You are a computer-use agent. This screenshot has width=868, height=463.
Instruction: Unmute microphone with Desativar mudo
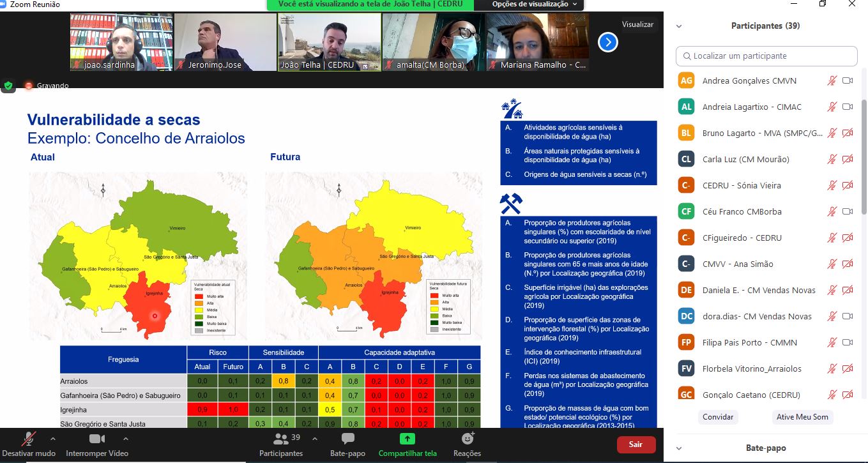28,444
